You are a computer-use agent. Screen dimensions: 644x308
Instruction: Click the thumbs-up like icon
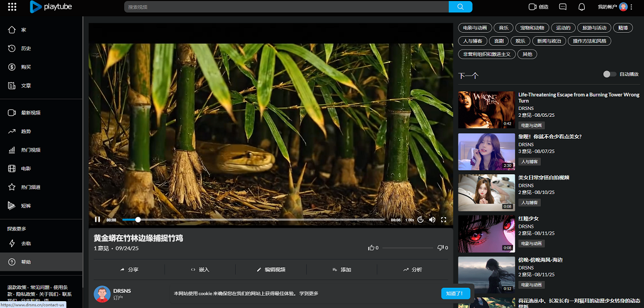371,248
